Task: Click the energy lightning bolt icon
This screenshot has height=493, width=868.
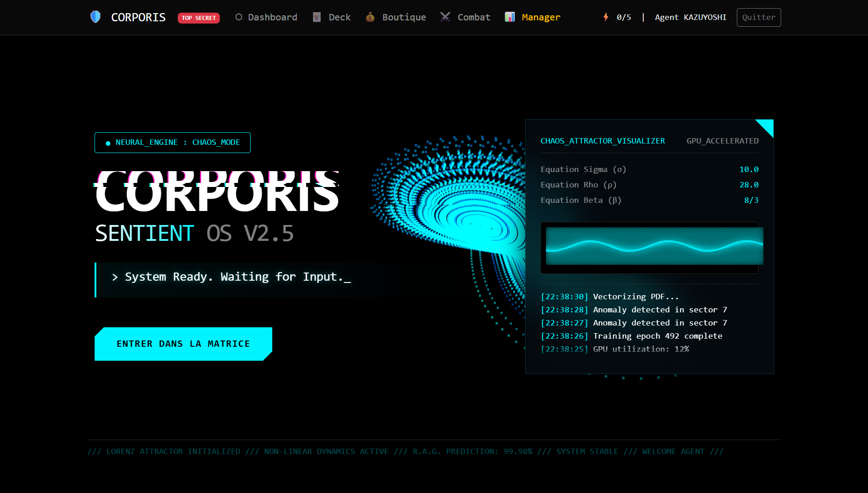Action: click(606, 17)
